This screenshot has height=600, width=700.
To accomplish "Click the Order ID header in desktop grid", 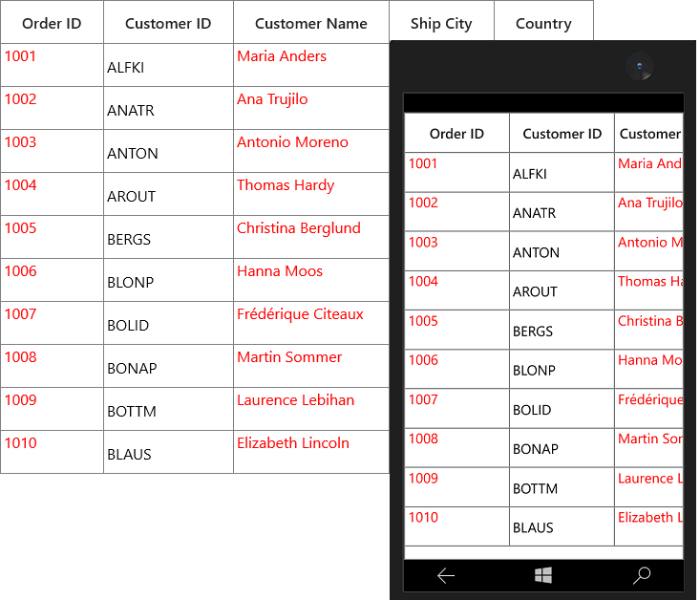I will (x=52, y=23).
